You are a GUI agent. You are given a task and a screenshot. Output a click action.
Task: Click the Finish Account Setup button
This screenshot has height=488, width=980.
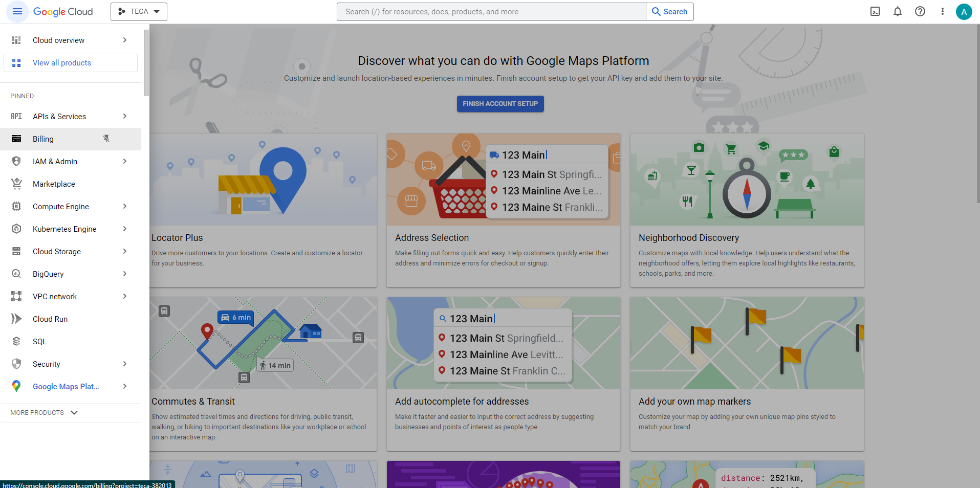tap(500, 104)
